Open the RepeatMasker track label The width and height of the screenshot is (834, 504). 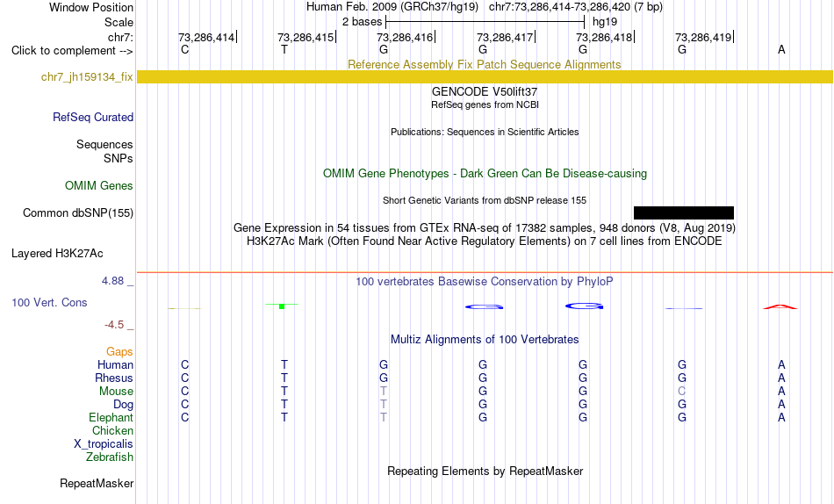97,483
